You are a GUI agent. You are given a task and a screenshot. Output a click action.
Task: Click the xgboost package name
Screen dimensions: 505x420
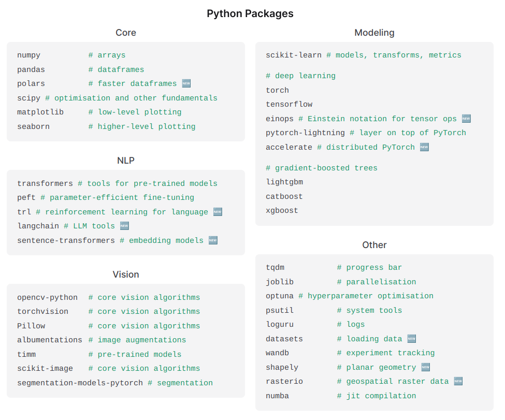282,210
